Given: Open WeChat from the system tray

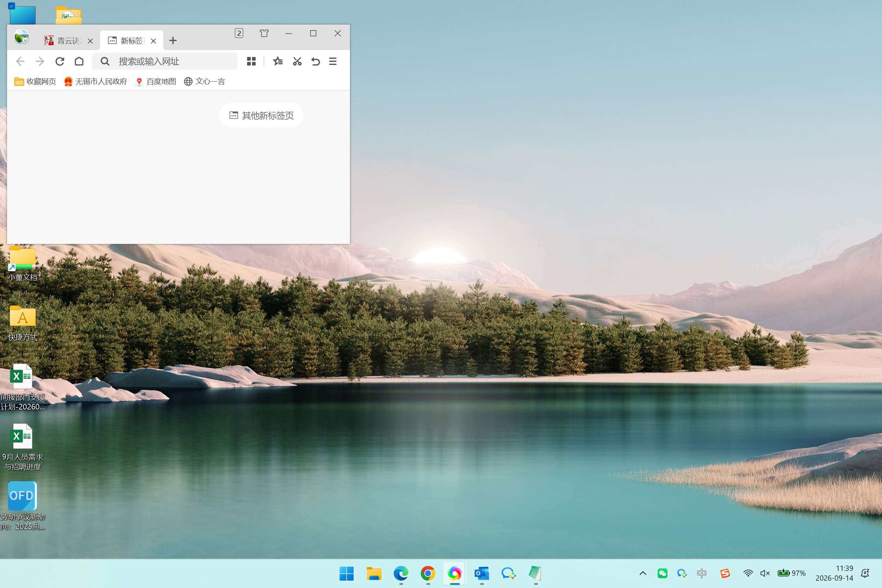Looking at the screenshot, I should pos(662,573).
